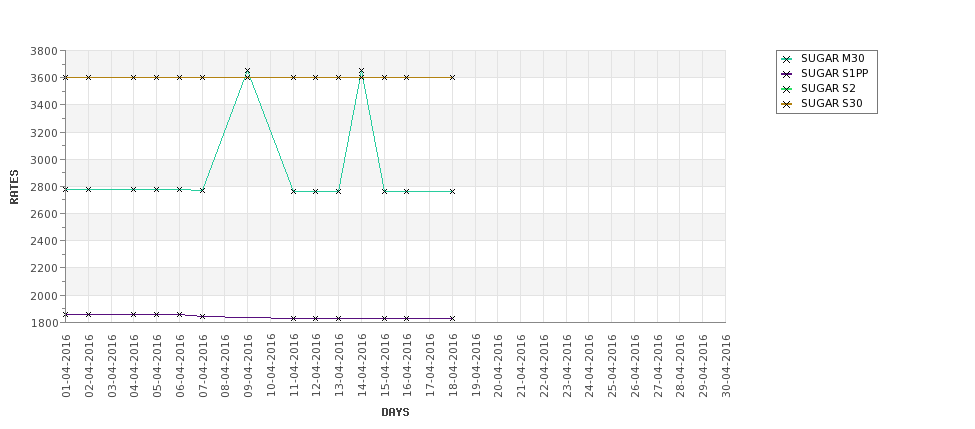Click the 2200 value on the rates axis
Viewport: 975px width, 429px height.
pyautogui.click(x=44, y=268)
